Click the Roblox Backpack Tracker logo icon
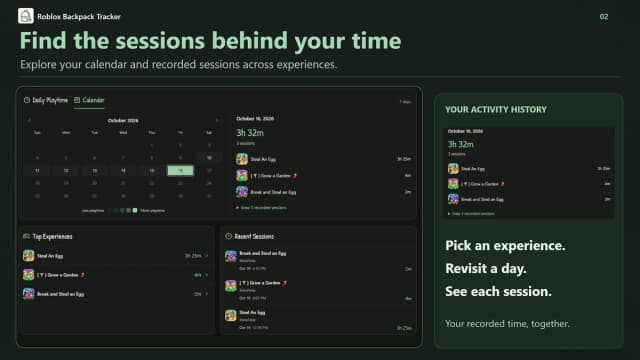The height and width of the screenshot is (360, 640). tap(26, 16)
